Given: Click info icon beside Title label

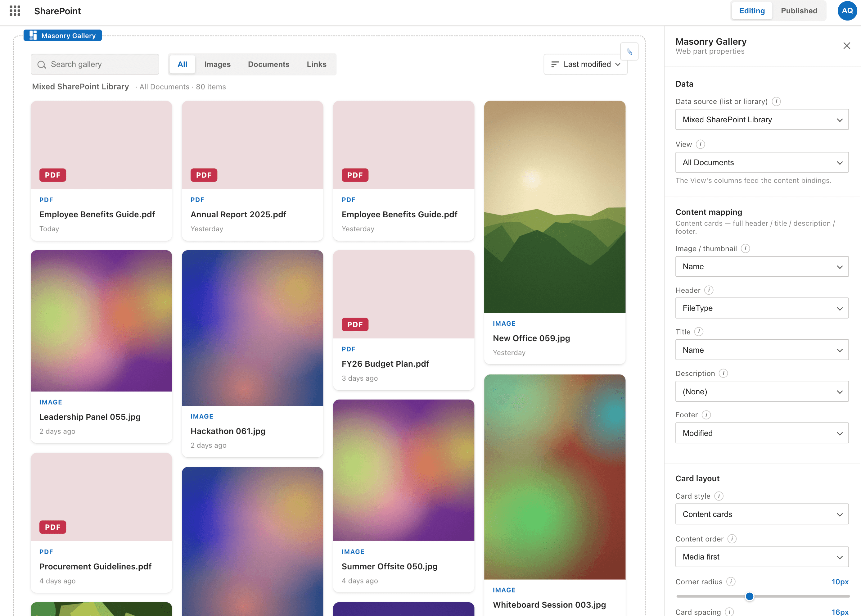Looking at the screenshot, I should coord(699,332).
